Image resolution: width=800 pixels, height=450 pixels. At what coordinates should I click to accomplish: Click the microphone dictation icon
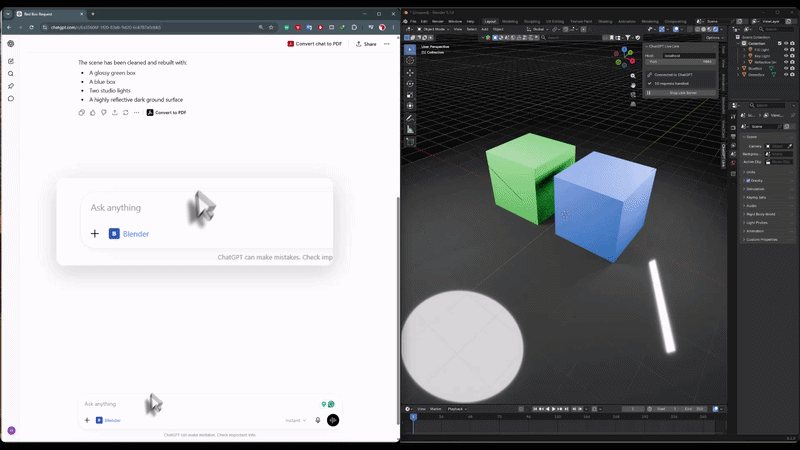(318, 420)
